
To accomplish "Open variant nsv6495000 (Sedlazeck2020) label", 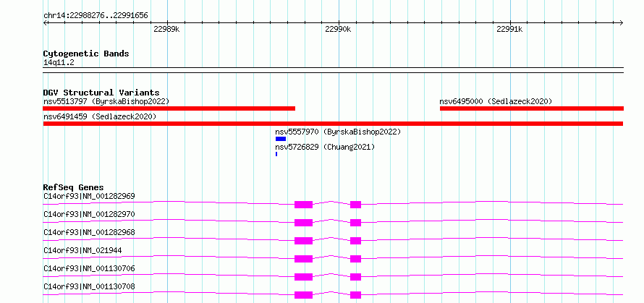I will 496,101.
